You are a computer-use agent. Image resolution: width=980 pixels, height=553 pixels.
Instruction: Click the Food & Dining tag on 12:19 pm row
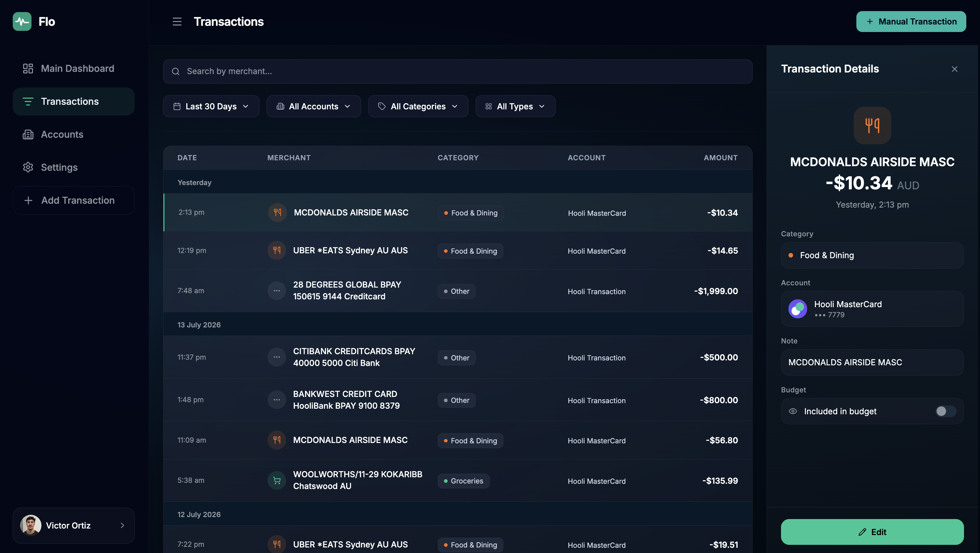pyautogui.click(x=470, y=251)
